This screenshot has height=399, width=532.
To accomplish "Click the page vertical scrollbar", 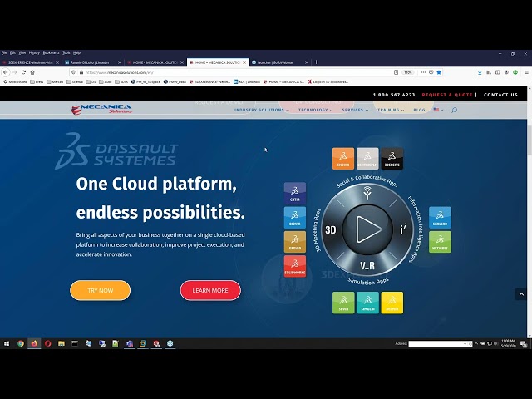I will point(530,139).
